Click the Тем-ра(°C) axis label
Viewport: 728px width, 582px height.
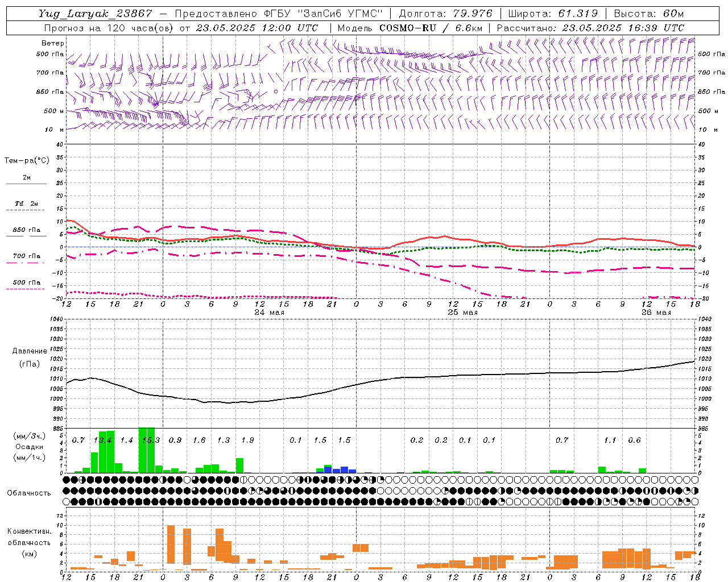point(27,160)
